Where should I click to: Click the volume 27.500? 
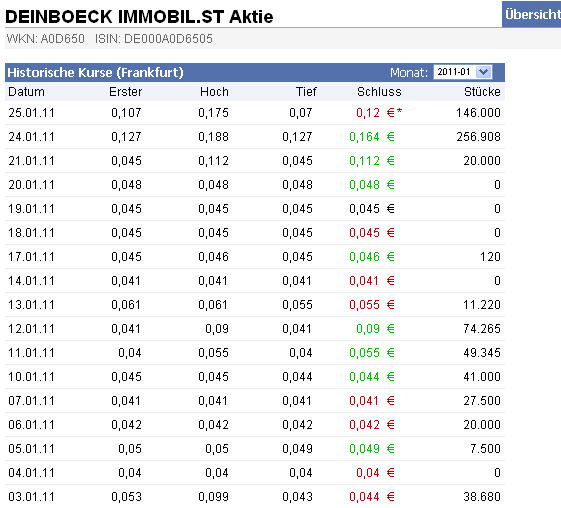click(482, 401)
